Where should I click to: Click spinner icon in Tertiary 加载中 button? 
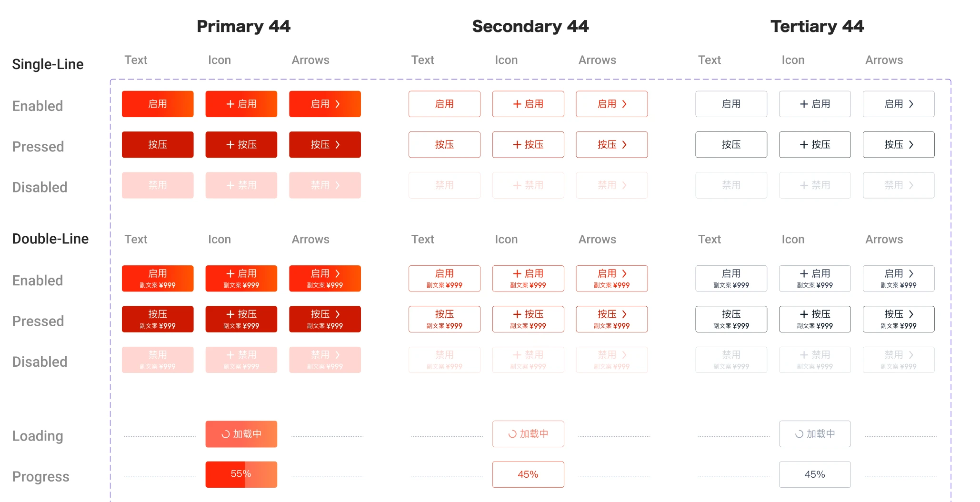[799, 434]
